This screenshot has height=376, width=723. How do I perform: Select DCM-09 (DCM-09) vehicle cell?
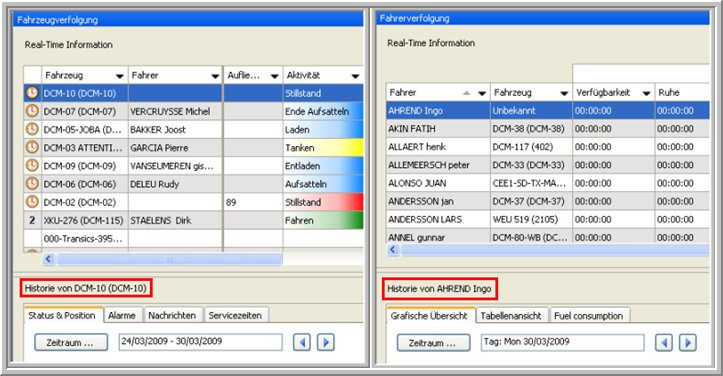coord(85,166)
